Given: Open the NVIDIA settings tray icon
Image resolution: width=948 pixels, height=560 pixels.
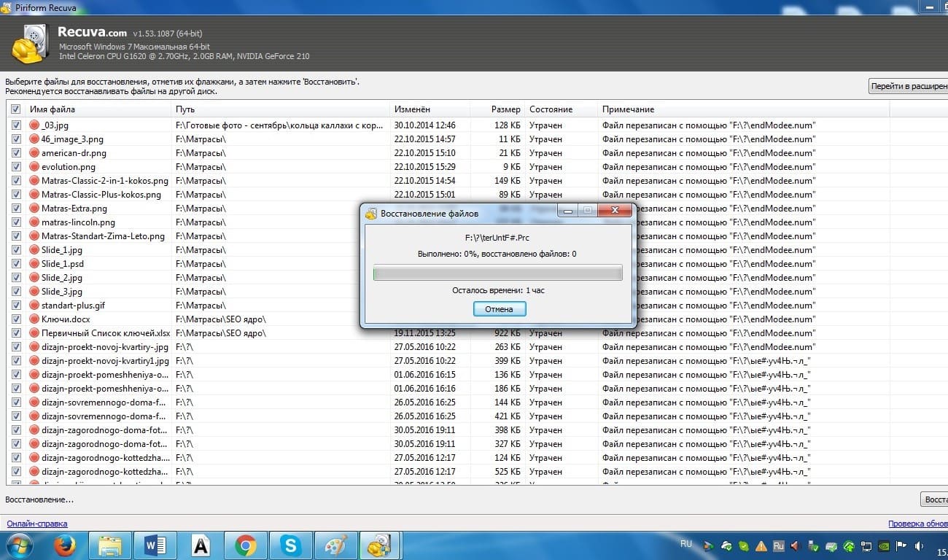Looking at the screenshot, I should tap(883, 545).
